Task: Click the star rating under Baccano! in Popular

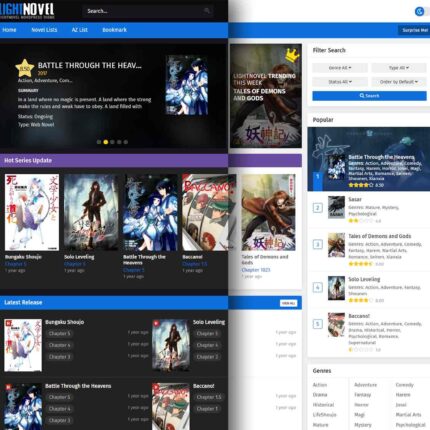Action: tap(360, 350)
